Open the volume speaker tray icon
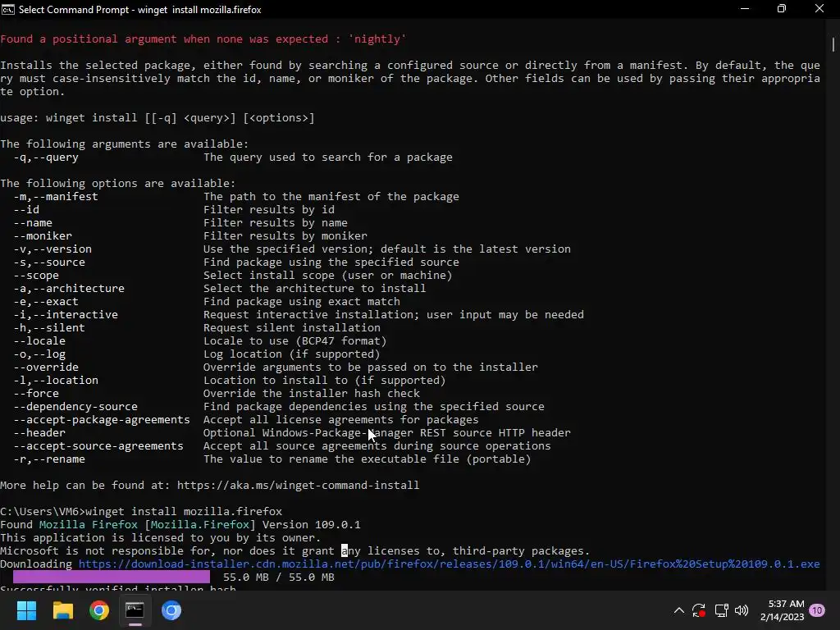Screen dimensions: 840x630 [x=742, y=610]
